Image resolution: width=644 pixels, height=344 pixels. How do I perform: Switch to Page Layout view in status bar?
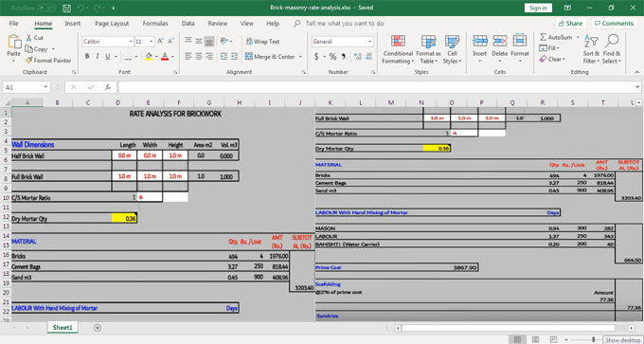[536, 339]
